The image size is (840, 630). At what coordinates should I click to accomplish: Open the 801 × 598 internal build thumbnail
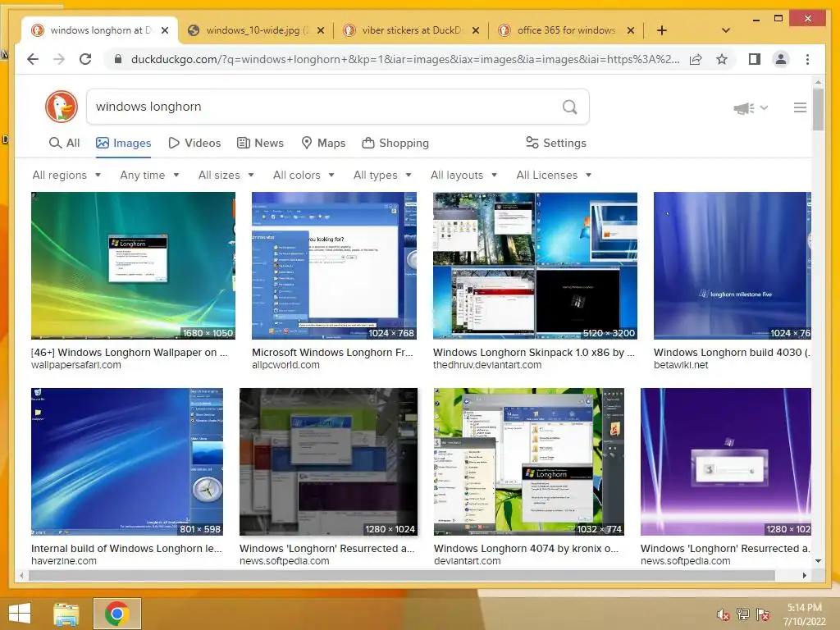pos(127,462)
